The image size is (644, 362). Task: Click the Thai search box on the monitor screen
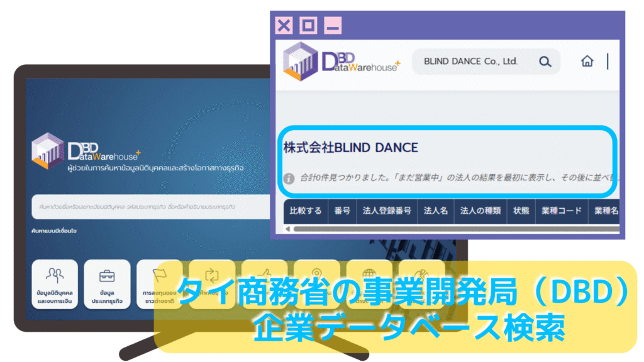(x=150, y=207)
